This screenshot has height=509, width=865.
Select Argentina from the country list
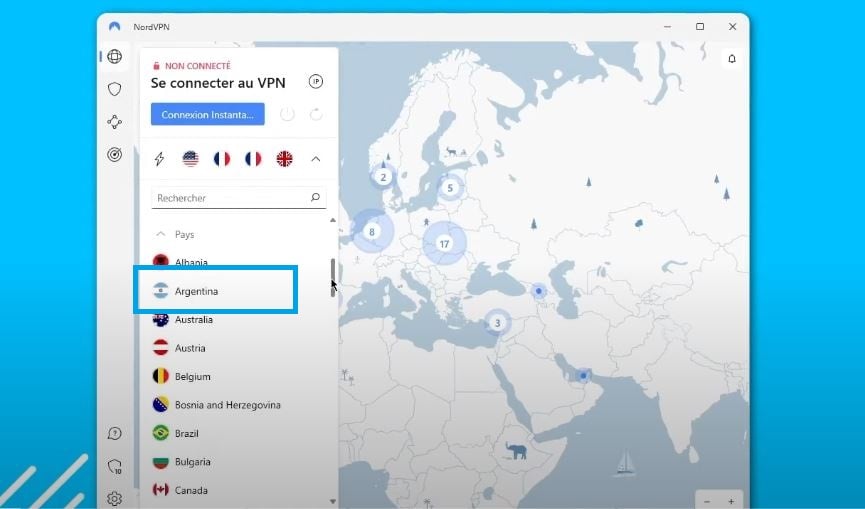[196, 291]
